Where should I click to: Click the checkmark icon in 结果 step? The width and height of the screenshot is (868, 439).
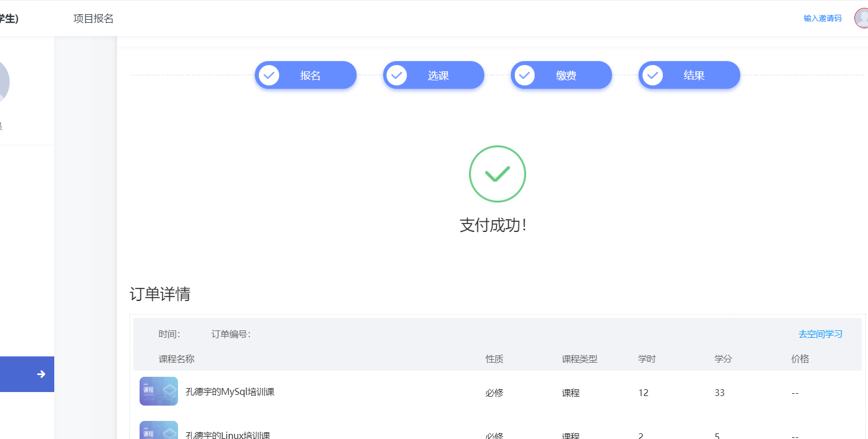click(653, 75)
